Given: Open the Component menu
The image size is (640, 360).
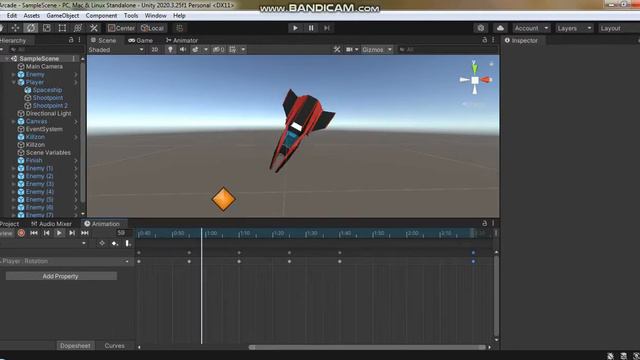Looking at the screenshot, I should click(101, 16).
